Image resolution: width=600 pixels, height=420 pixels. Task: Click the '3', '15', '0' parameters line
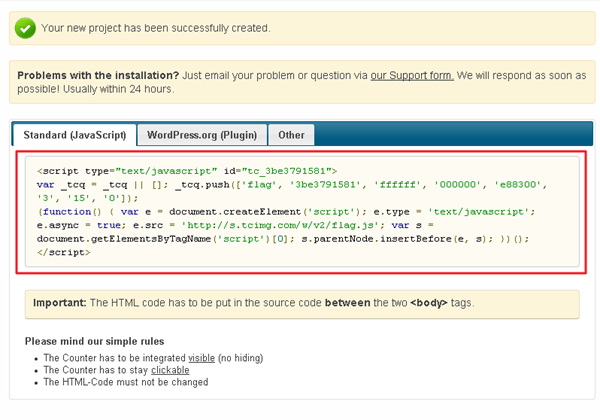87,198
